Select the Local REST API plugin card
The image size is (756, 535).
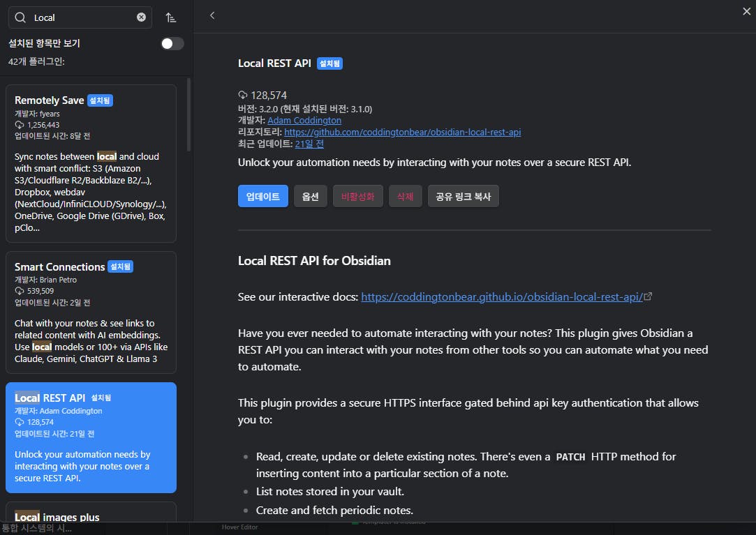91,437
